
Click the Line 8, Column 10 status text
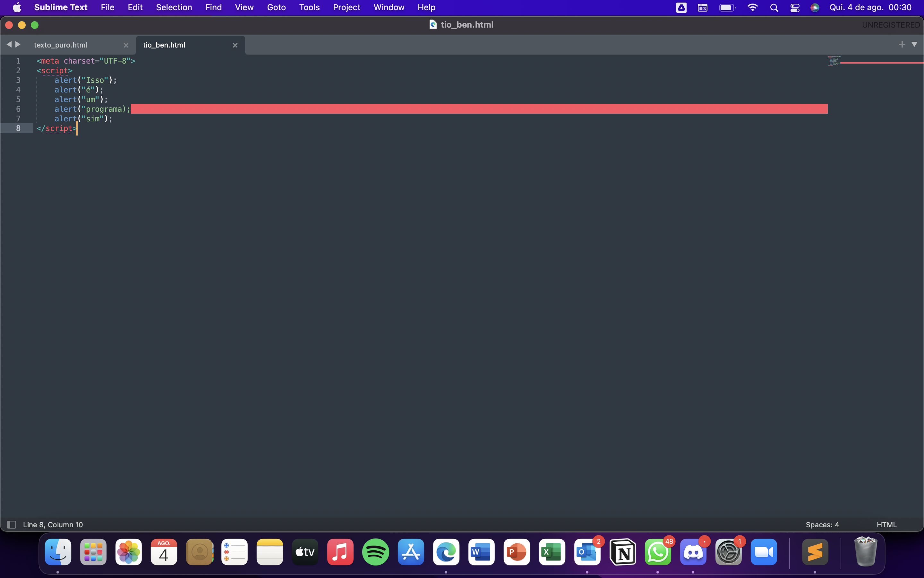53,524
